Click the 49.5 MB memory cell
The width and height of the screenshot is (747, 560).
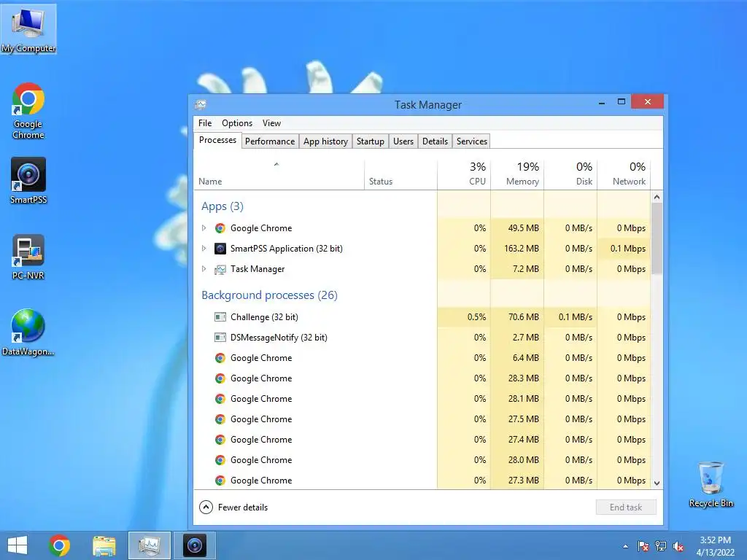coord(517,228)
